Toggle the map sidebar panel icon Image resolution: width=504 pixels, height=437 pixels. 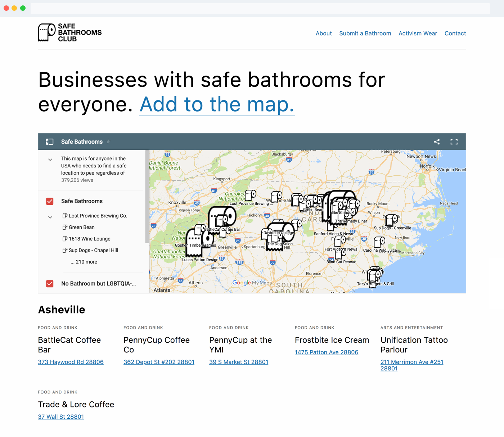point(50,142)
